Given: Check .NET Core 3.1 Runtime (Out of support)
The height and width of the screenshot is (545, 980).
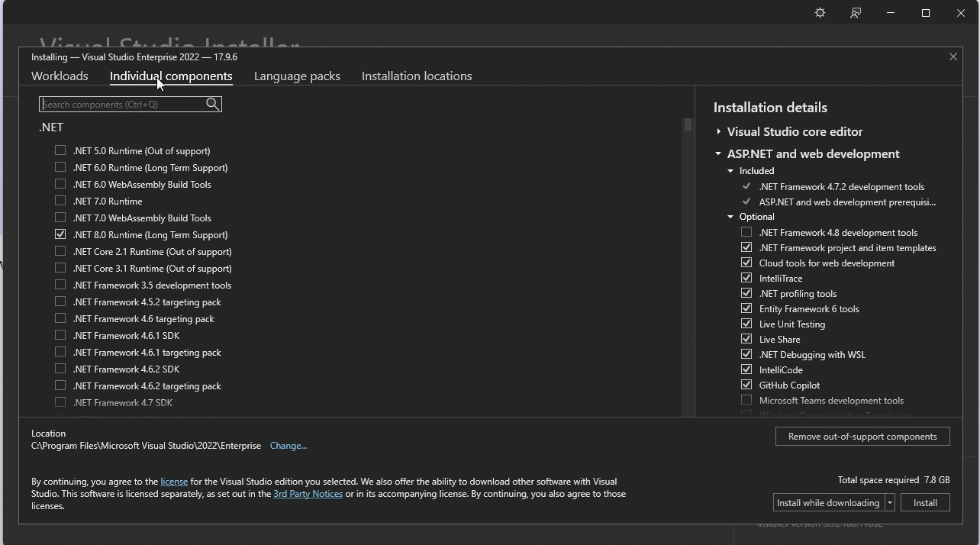Looking at the screenshot, I should coord(60,268).
